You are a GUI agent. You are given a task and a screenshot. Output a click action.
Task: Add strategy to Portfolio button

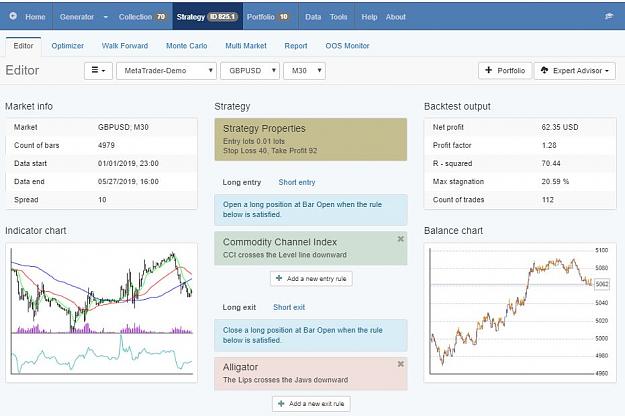(505, 71)
